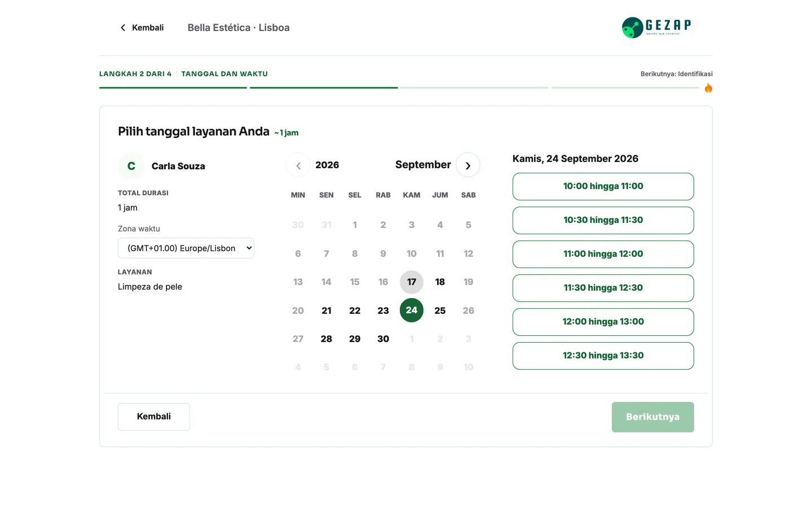
Task: Click the TANGGAL DAN WAKTU step label
Action: pyautogui.click(x=224, y=74)
